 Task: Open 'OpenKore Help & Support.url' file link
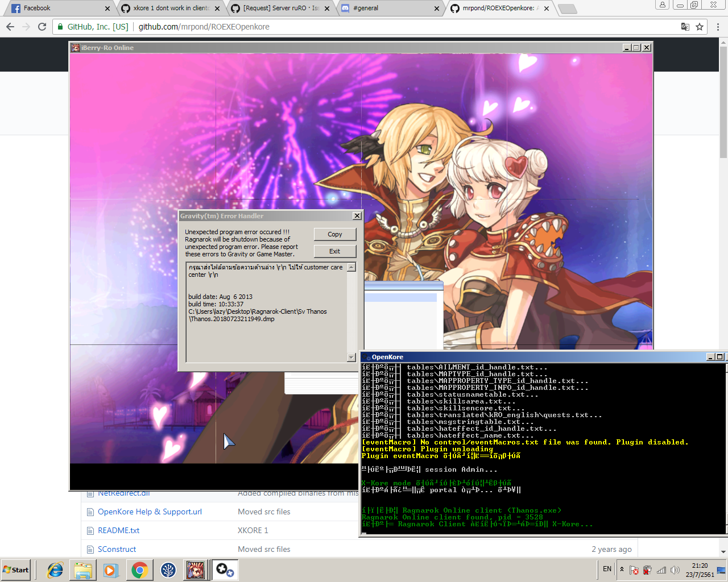tap(150, 512)
